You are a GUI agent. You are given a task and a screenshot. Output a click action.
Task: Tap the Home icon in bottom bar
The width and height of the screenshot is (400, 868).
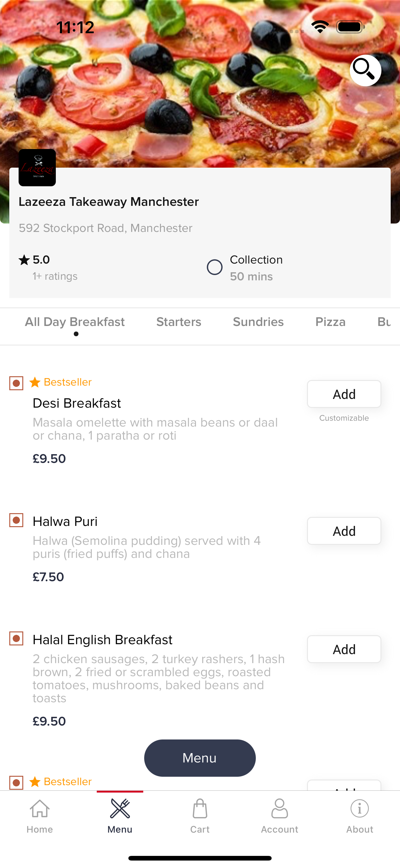click(40, 809)
